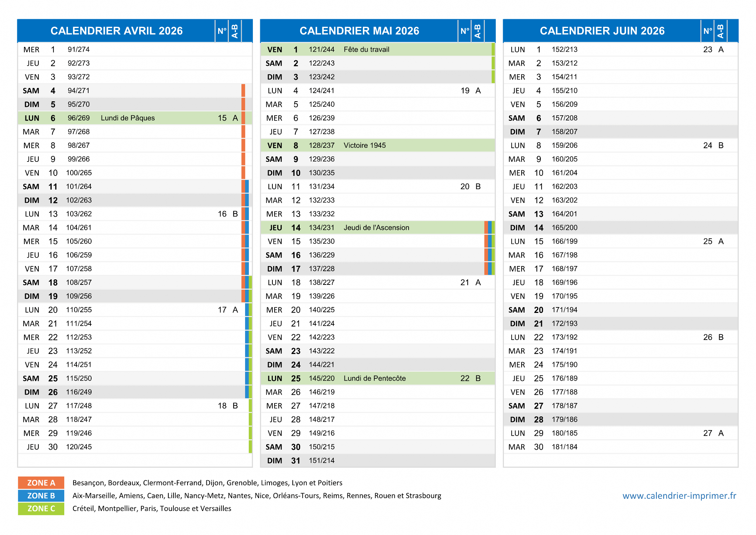Click day count '159/206' in June

pyautogui.click(x=564, y=145)
